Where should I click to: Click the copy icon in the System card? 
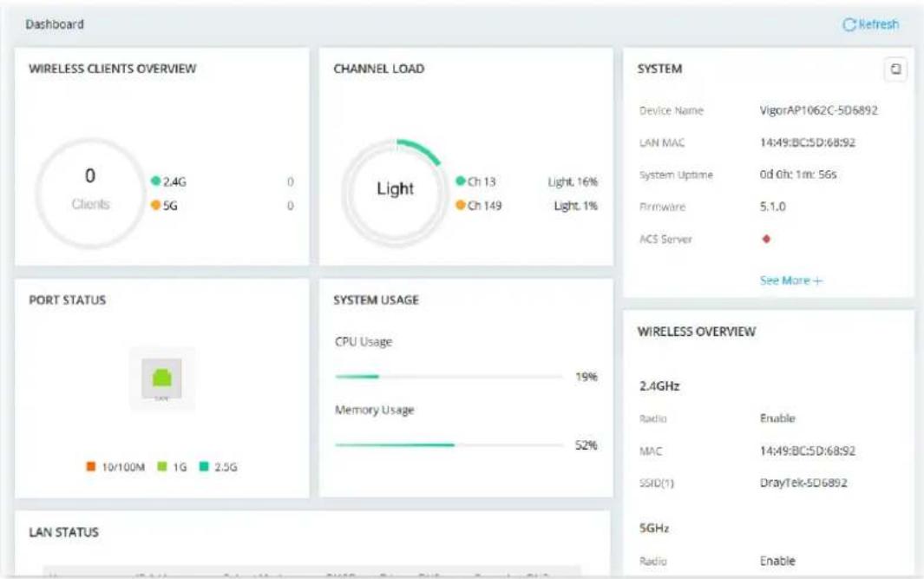[895, 69]
